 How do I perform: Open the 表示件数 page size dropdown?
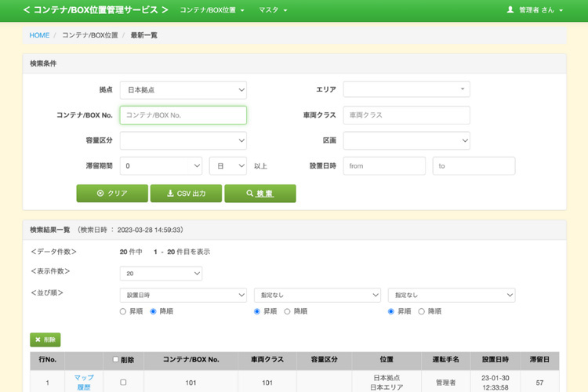point(161,274)
